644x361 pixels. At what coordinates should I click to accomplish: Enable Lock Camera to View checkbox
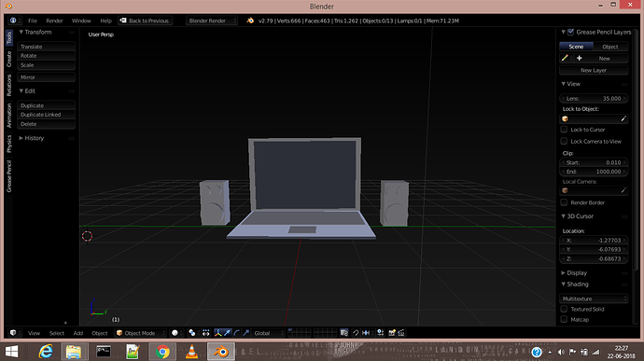pyautogui.click(x=564, y=141)
